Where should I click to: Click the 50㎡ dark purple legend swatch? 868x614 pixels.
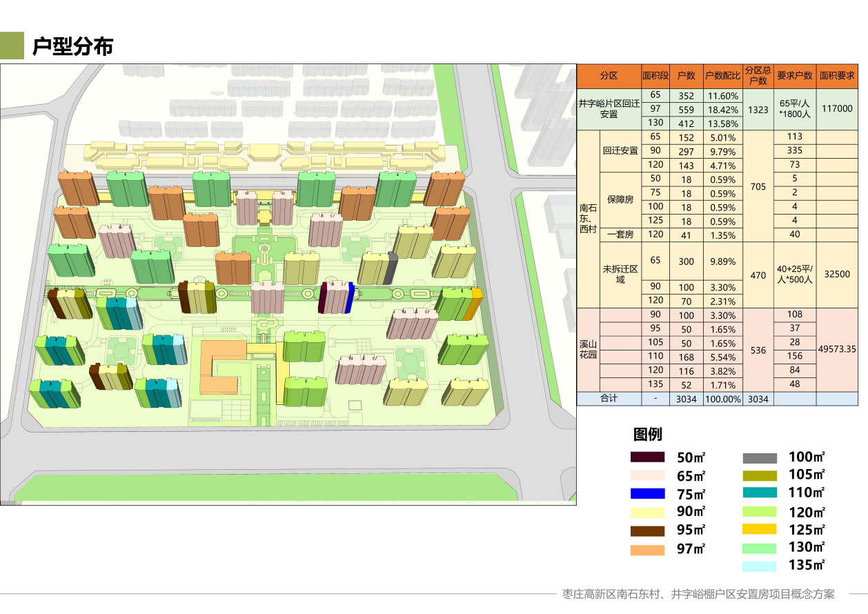[647, 457]
